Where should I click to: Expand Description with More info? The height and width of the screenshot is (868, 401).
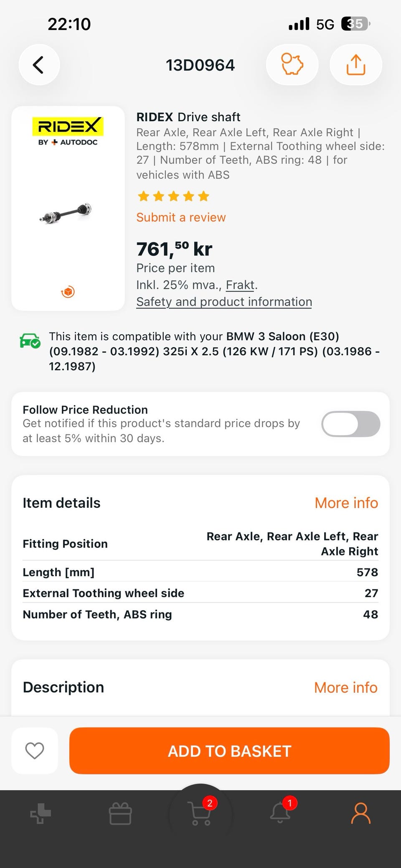345,687
